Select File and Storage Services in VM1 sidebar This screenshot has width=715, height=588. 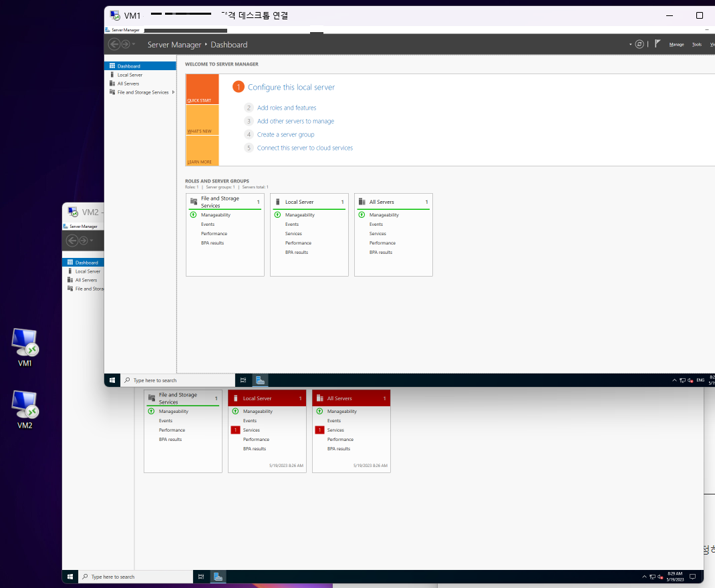[138, 92]
